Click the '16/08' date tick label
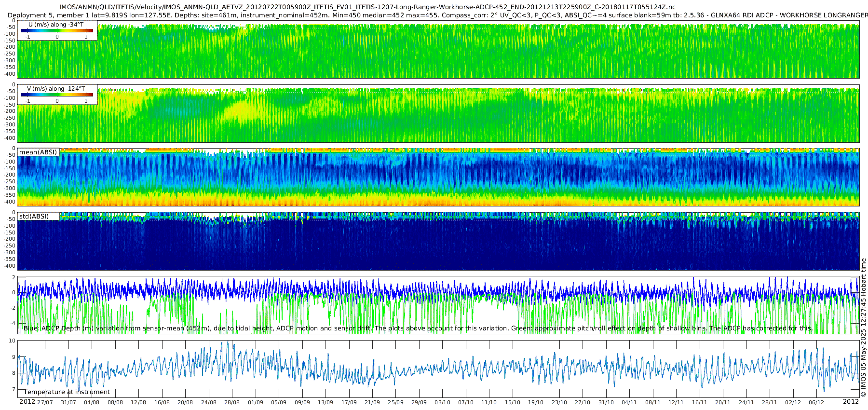This screenshot has height=410, width=868. (x=162, y=402)
